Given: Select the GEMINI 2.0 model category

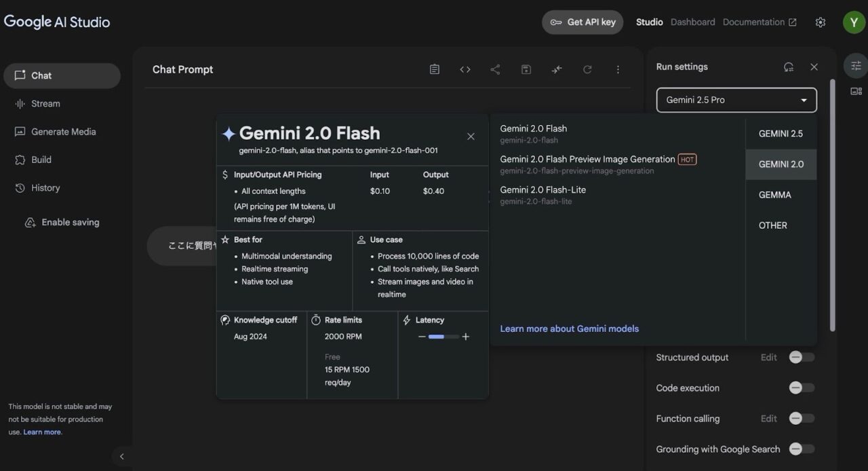Looking at the screenshot, I should point(781,164).
